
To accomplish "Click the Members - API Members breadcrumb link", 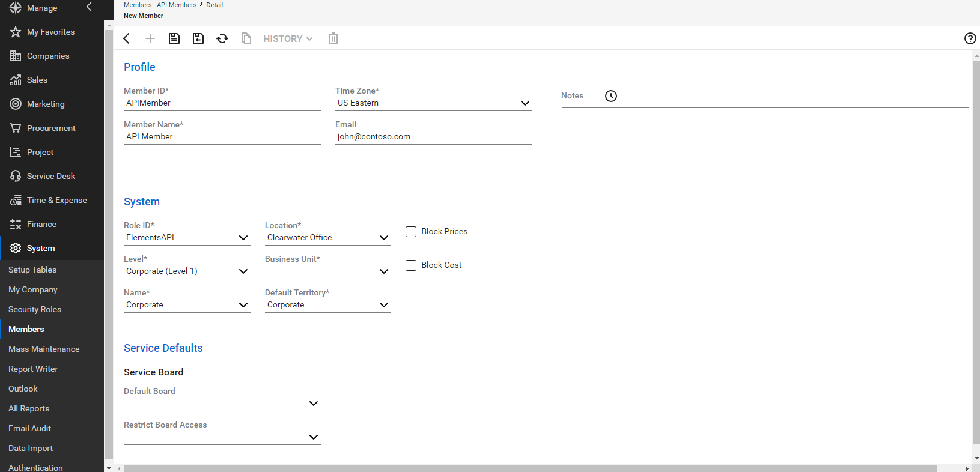I will click(x=160, y=5).
